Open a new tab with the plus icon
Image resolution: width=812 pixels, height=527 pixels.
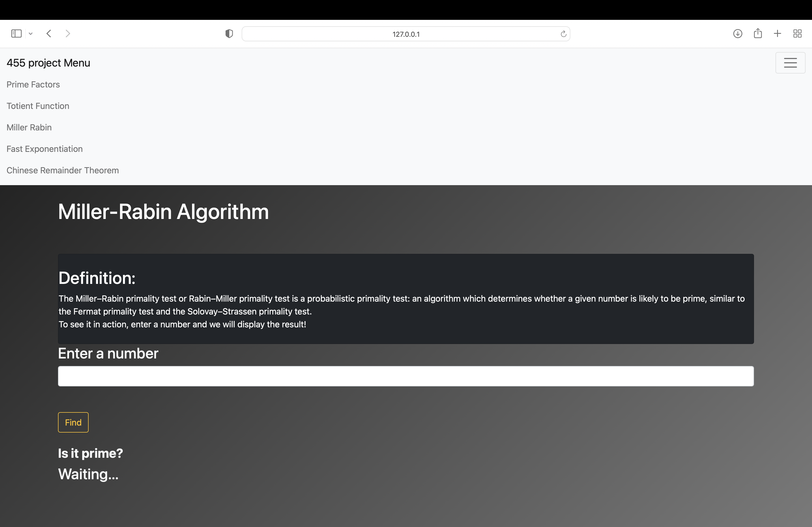(778, 33)
